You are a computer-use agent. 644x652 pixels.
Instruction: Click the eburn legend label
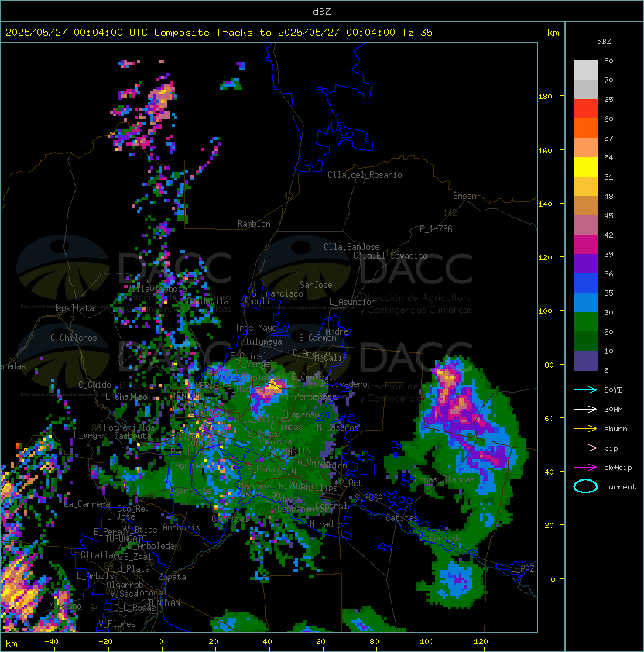coord(615,429)
